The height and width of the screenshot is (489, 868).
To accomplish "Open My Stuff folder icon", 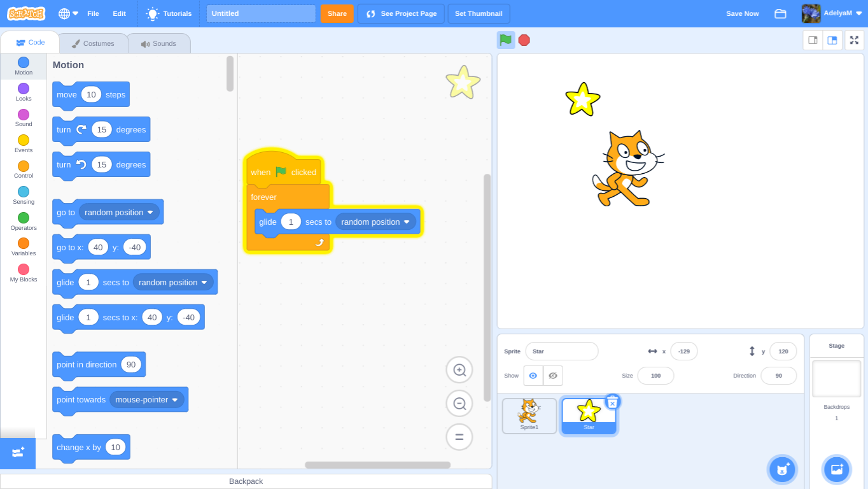I will tap(780, 13).
